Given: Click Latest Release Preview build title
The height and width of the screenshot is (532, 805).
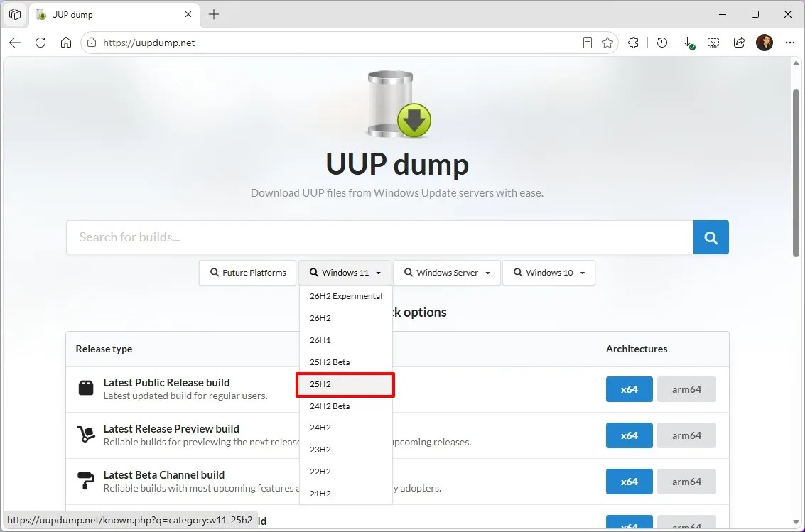Looking at the screenshot, I should point(171,429).
